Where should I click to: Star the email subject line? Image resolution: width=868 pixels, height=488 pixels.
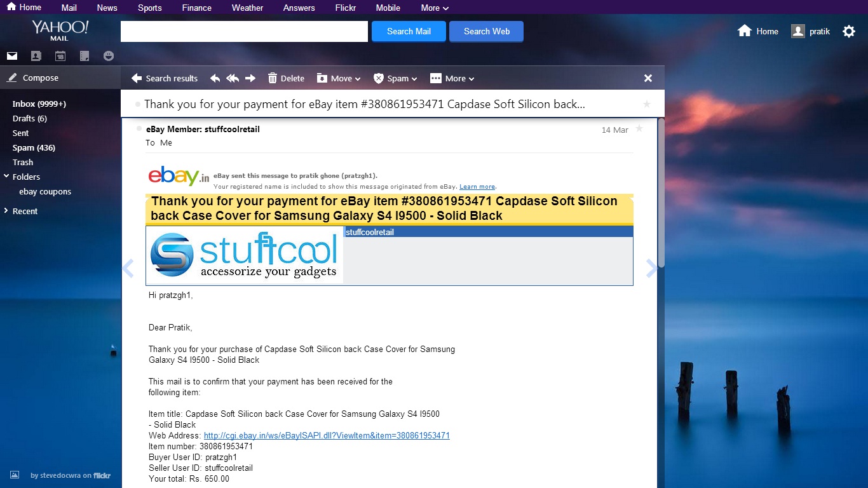tap(647, 104)
